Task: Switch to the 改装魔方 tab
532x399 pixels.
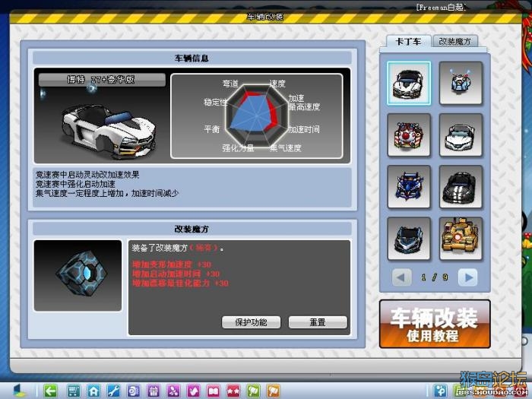Action: tap(455, 41)
